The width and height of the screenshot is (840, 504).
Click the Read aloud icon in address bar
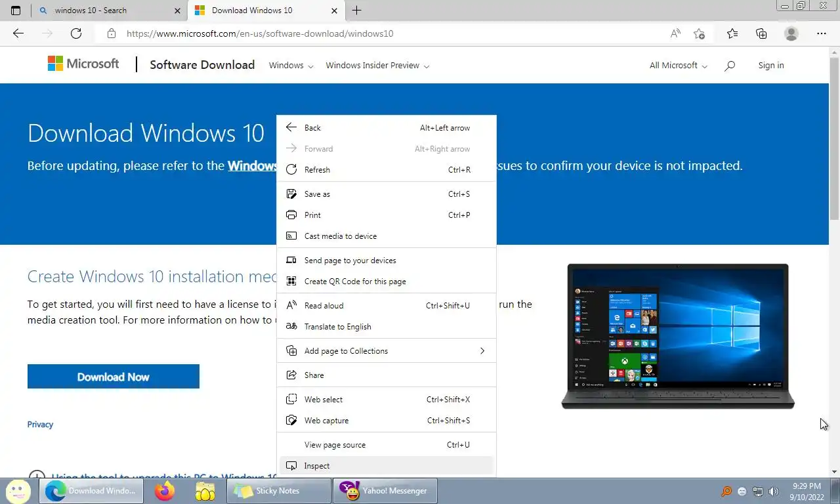point(675,33)
